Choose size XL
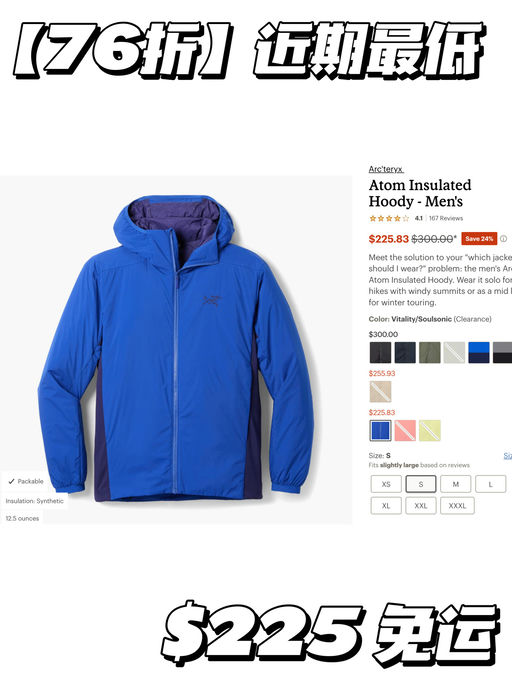This screenshot has height=683, width=512. 386,506
